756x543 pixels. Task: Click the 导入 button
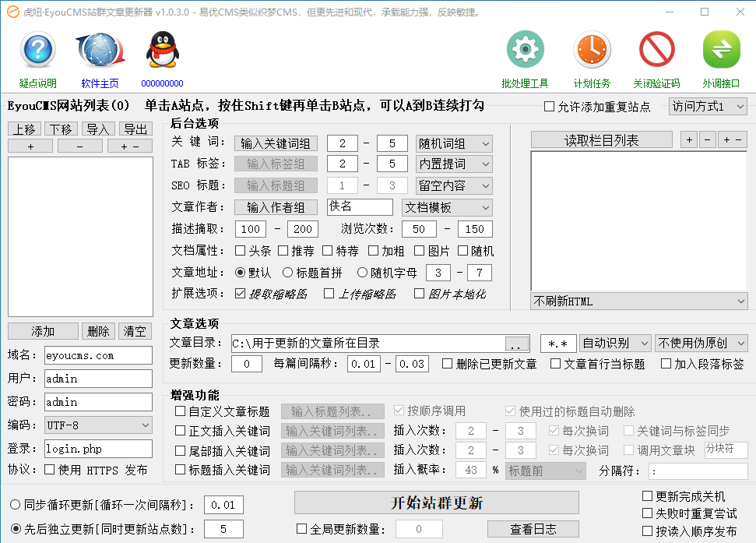pyautogui.click(x=98, y=129)
